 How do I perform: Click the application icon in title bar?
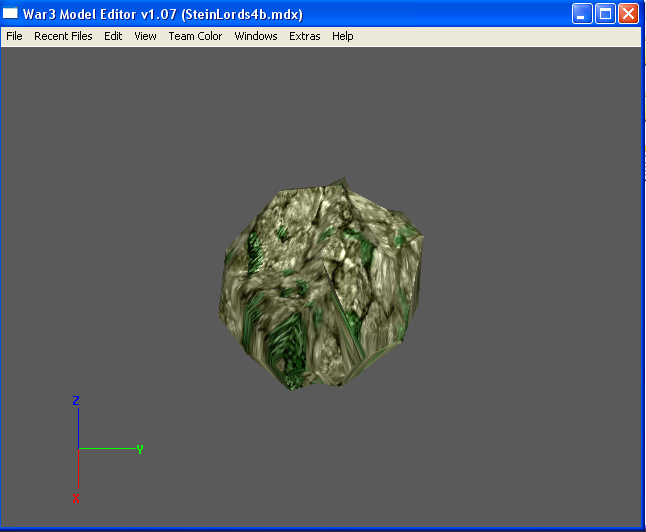pyautogui.click(x=10, y=14)
